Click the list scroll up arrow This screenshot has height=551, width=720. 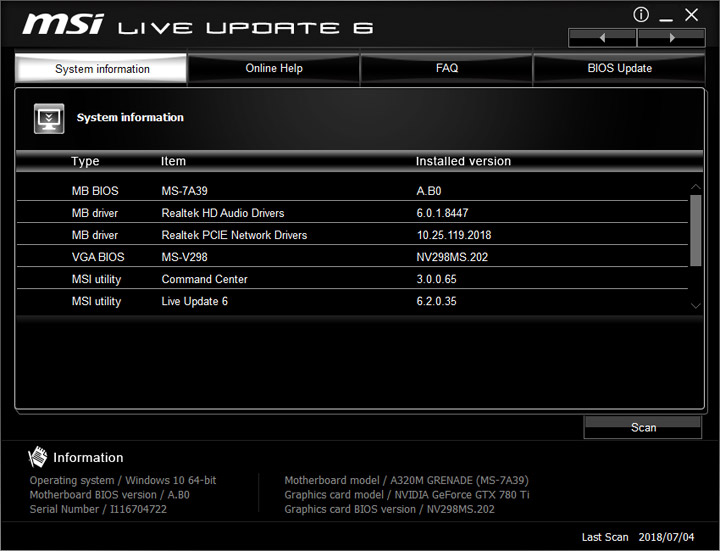(696, 187)
